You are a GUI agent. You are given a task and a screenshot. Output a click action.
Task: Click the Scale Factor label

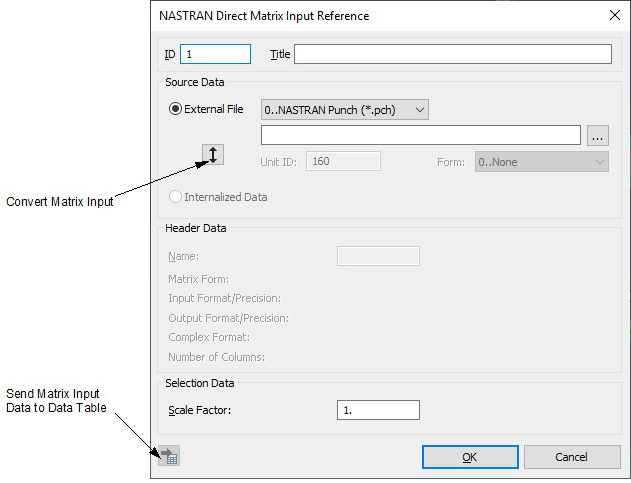tap(200, 410)
